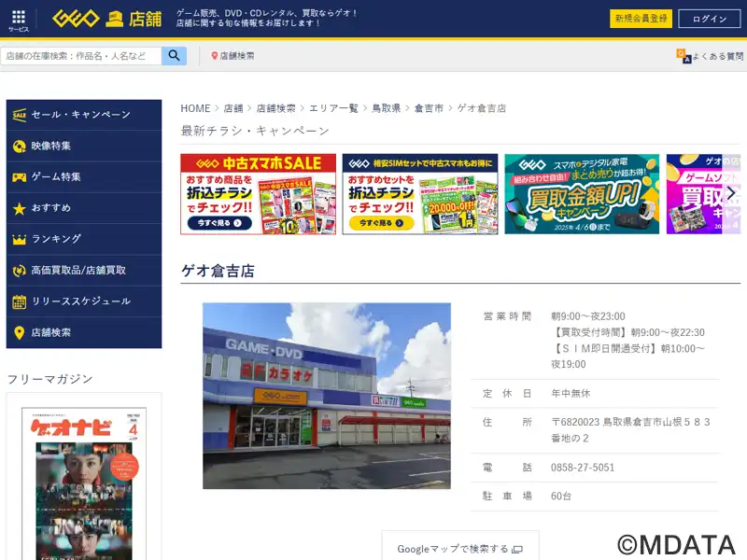Open ランキング menu item
This screenshot has width=747, height=560.
pos(84,239)
